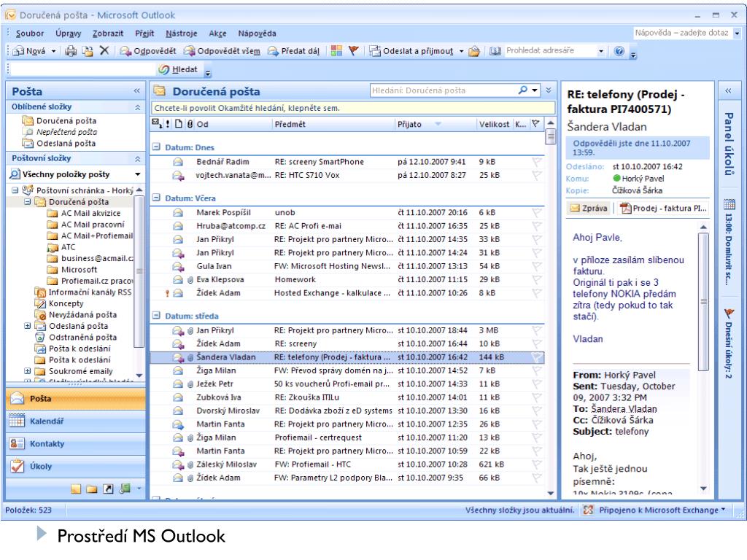
Task: Click envelope icon of Bednář Radim message
Action: click(178, 162)
